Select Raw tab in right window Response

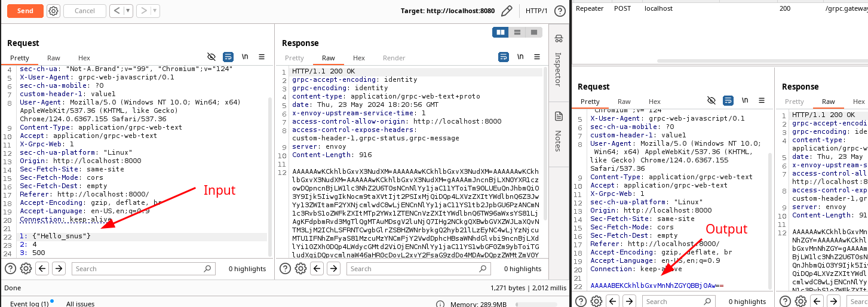click(829, 102)
